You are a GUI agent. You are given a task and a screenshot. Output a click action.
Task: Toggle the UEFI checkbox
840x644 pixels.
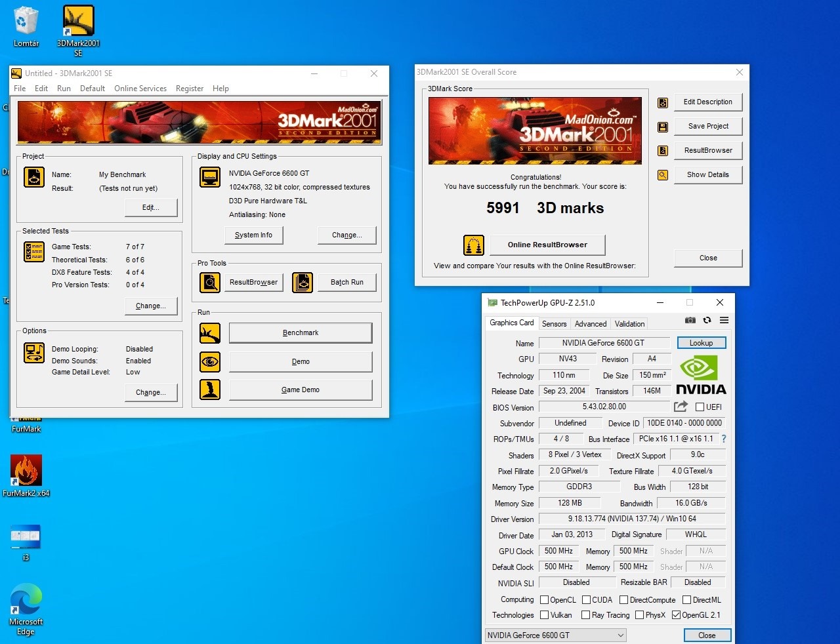[x=700, y=407]
